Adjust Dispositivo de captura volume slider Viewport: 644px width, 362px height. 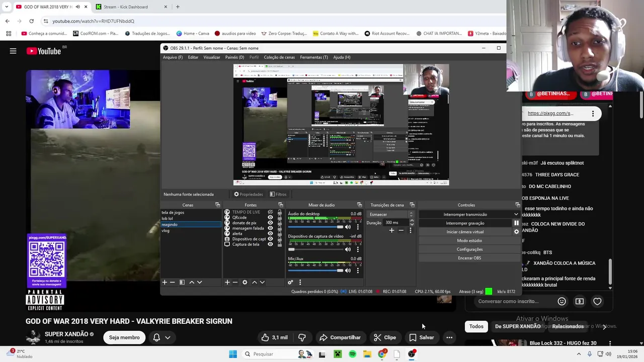[x=315, y=249]
